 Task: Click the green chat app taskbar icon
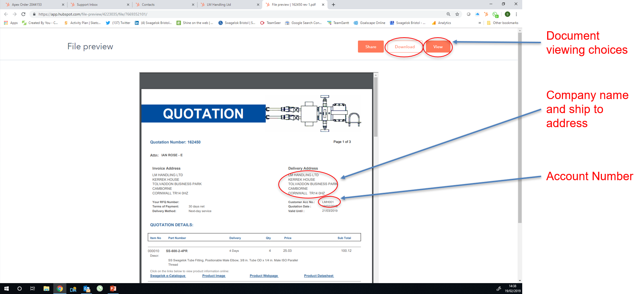pyautogui.click(x=100, y=289)
